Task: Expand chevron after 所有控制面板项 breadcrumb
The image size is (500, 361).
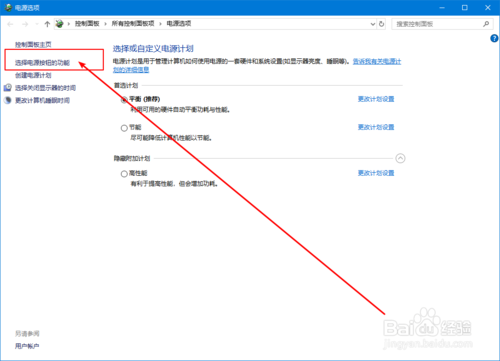Action: (160, 24)
